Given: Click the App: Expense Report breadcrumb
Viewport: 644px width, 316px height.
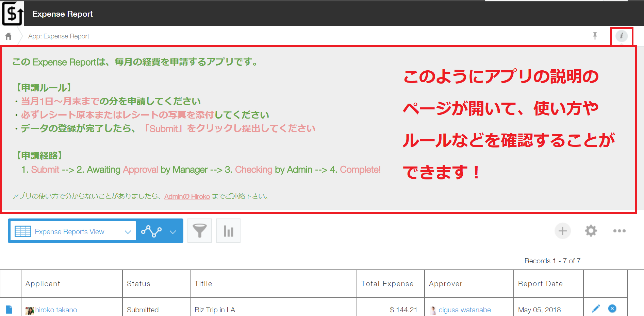Looking at the screenshot, I should (59, 36).
